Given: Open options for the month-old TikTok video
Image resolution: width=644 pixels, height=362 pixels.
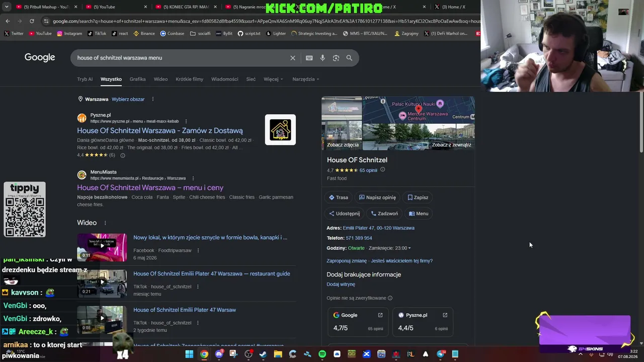Looking at the screenshot, I should 198,287.
